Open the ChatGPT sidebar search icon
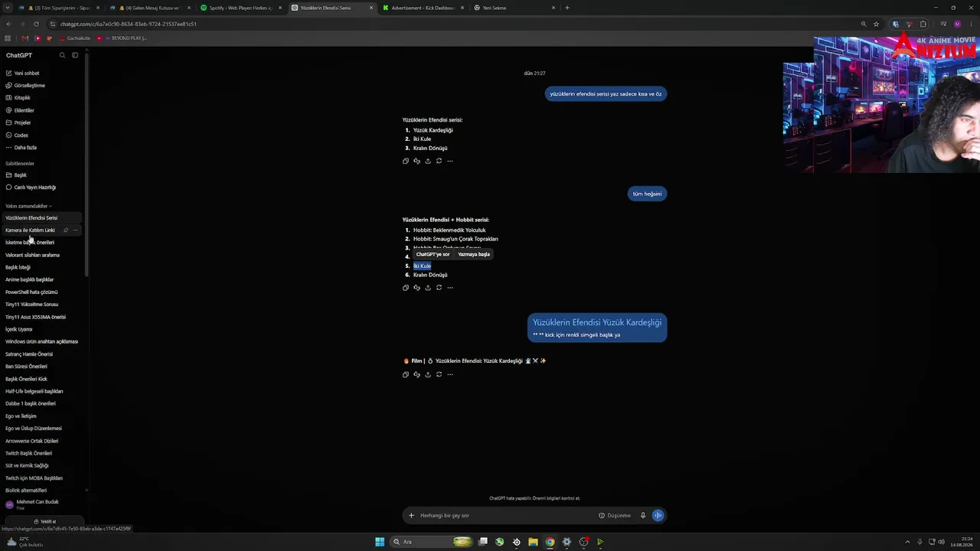 (x=63, y=55)
